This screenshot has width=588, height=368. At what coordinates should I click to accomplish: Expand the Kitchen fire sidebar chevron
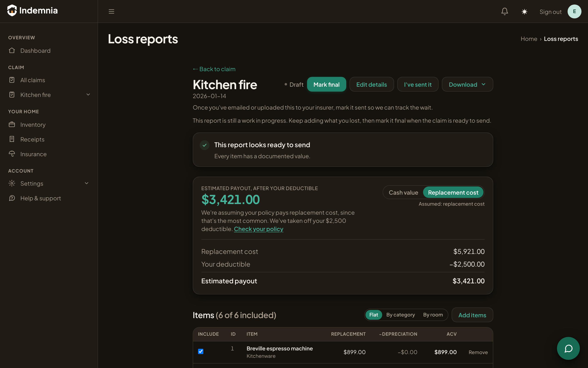pos(88,94)
